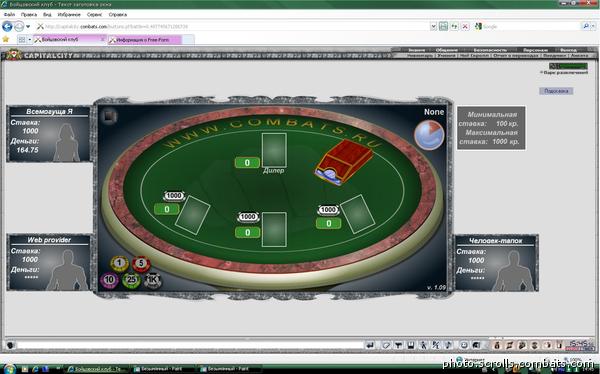Image resolution: width=600 pixels, height=374 pixels.
Task: Select the purple 10 chip
Action: (x=109, y=280)
